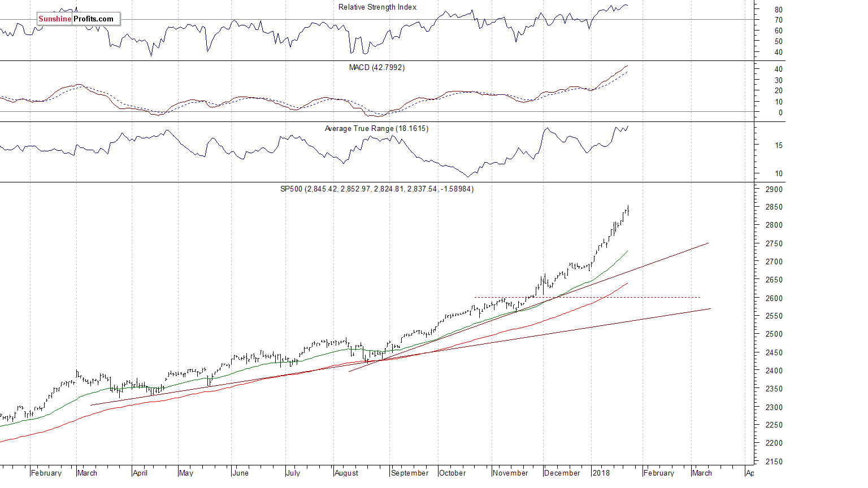Select the 2850 price level label
Screen dimensions: 868x488
775,207
